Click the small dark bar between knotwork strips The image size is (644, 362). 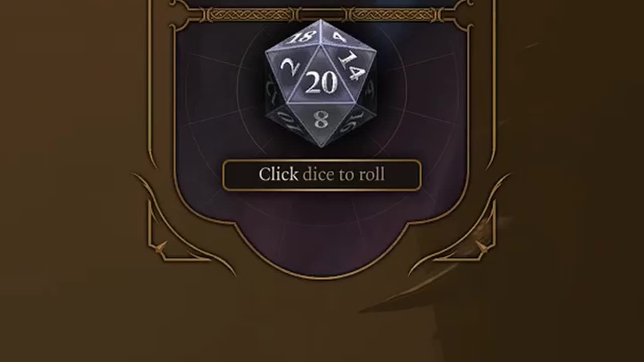[321, 15]
